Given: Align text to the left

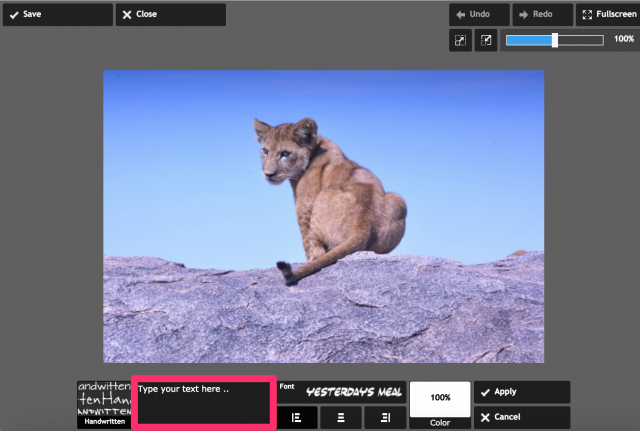Looking at the screenshot, I should pyautogui.click(x=297, y=417).
